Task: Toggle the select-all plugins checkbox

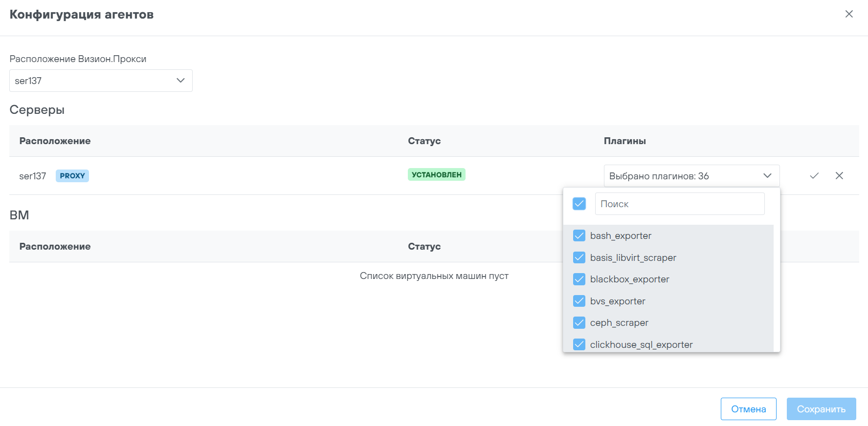Action: [x=579, y=204]
